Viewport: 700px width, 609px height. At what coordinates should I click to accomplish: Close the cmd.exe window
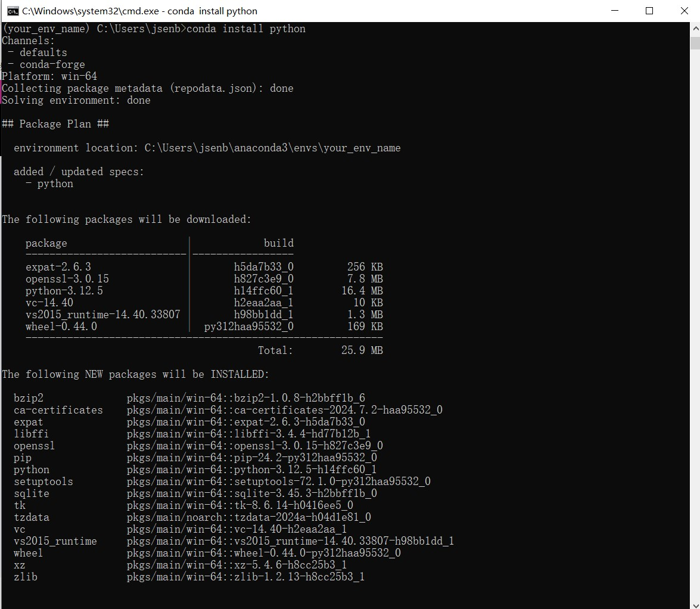[684, 11]
